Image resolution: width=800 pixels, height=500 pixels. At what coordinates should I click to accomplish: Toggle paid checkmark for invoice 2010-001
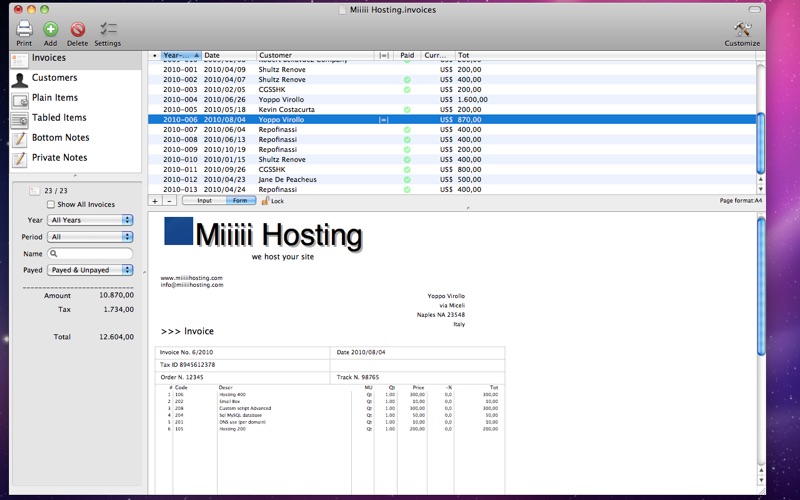[407, 70]
